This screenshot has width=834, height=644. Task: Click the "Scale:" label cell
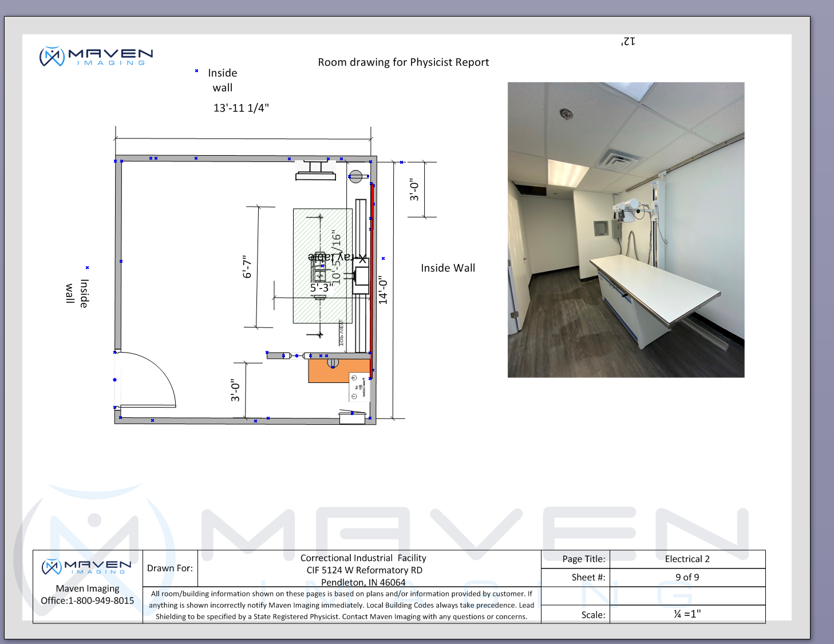pos(575,614)
